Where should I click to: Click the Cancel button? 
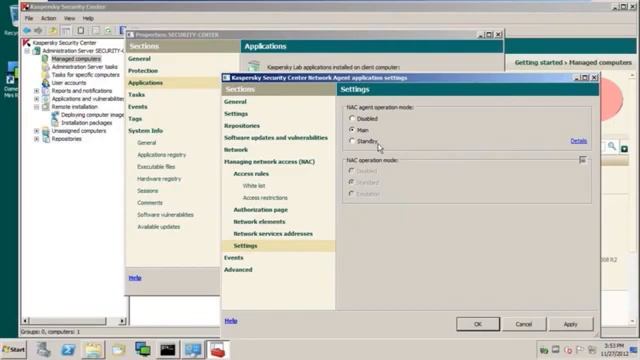(524, 324)
